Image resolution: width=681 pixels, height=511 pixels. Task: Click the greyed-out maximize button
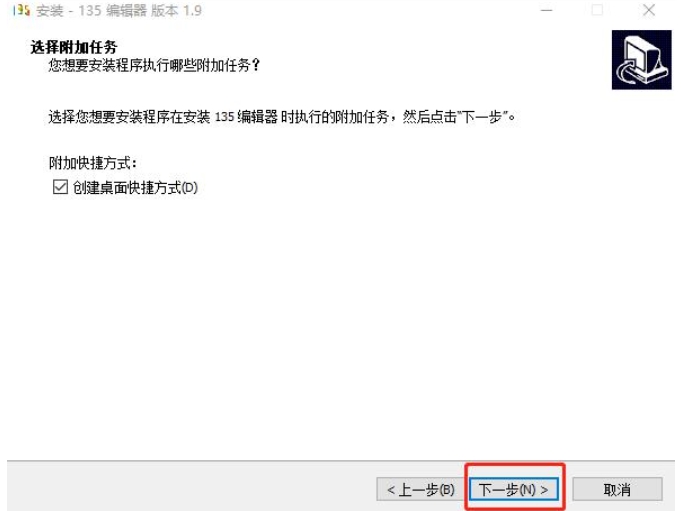tap(597, 10)
